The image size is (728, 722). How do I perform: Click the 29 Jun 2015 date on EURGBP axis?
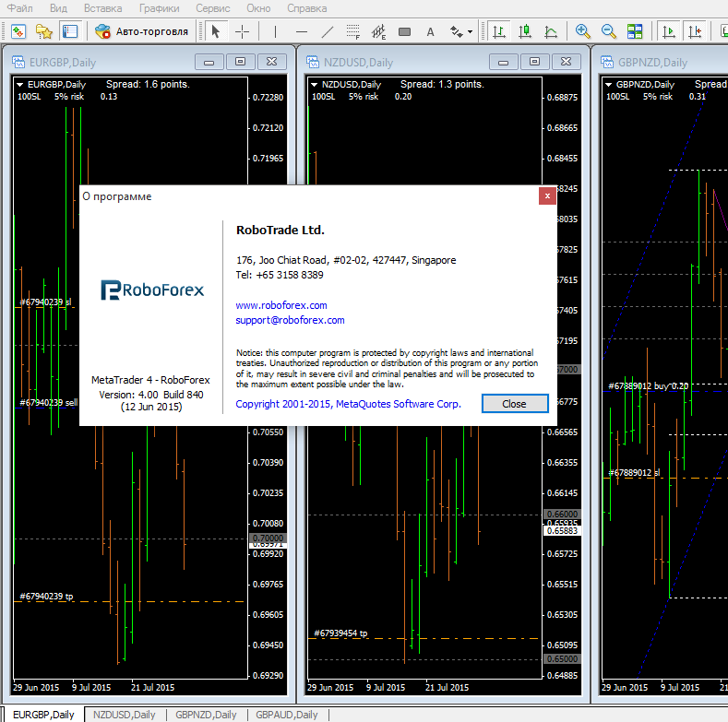[36, 687]
